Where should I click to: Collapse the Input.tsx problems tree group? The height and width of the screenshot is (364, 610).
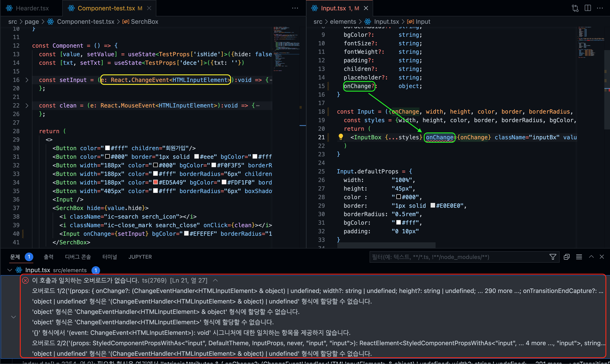point(10,270)
